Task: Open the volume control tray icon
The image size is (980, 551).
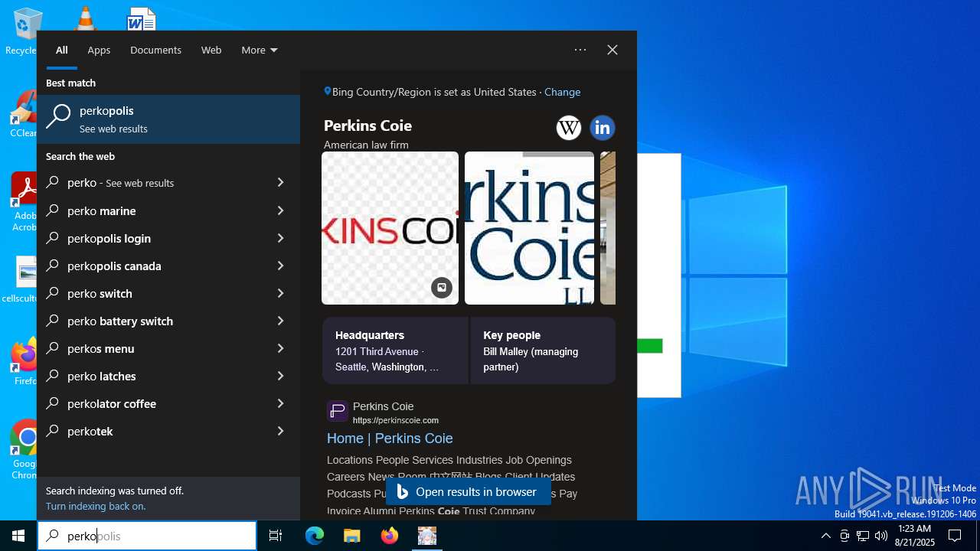Action: pyautogui.click(x=881, y=536)
